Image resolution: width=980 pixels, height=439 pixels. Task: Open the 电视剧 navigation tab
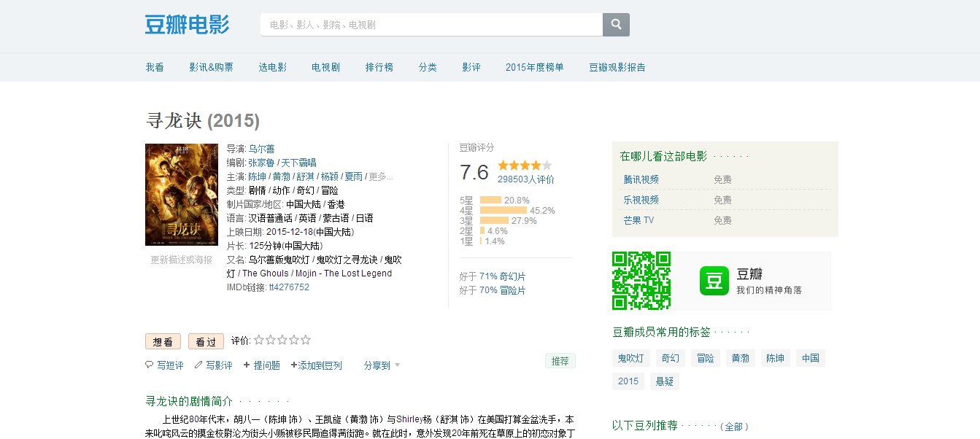325,66
